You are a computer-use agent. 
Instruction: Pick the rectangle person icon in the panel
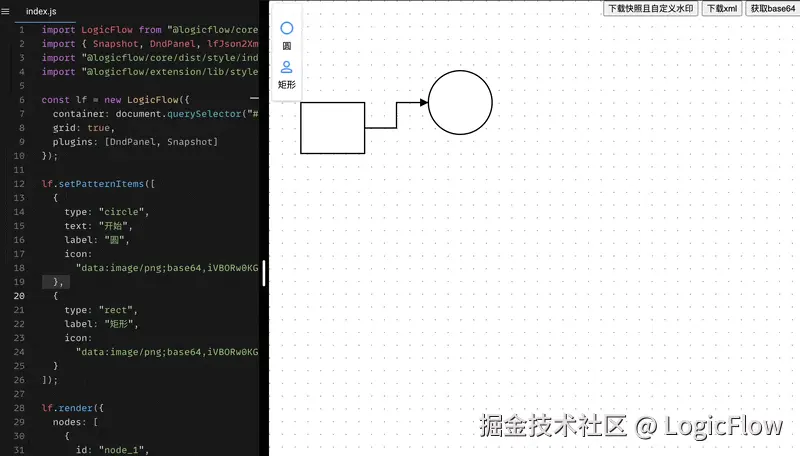[287, 67]
